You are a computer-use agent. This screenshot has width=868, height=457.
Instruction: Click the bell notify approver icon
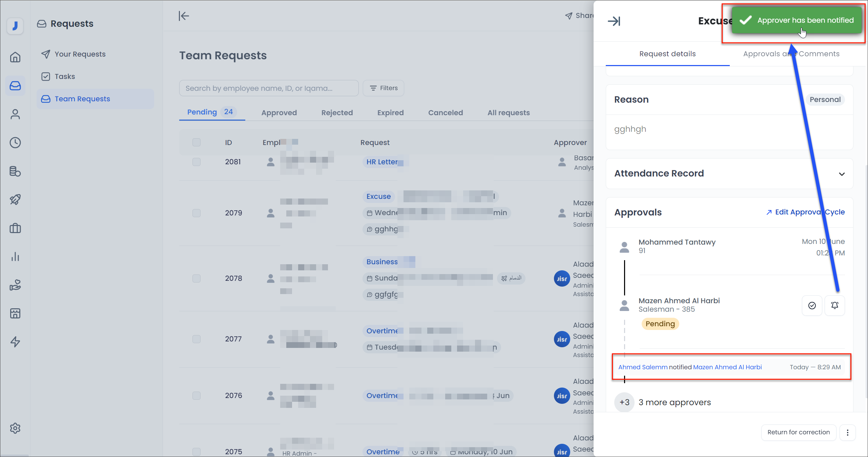834,306
